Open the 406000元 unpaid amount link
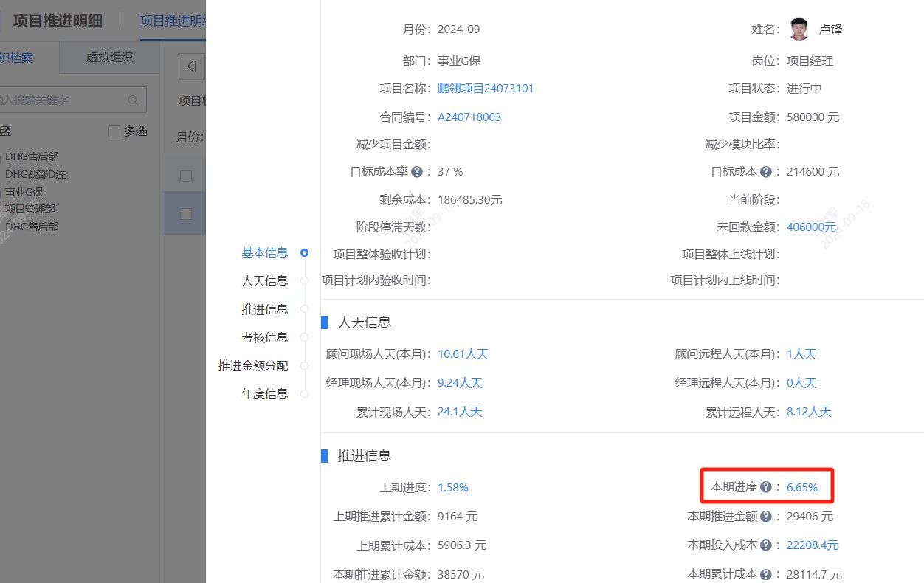 811,227
